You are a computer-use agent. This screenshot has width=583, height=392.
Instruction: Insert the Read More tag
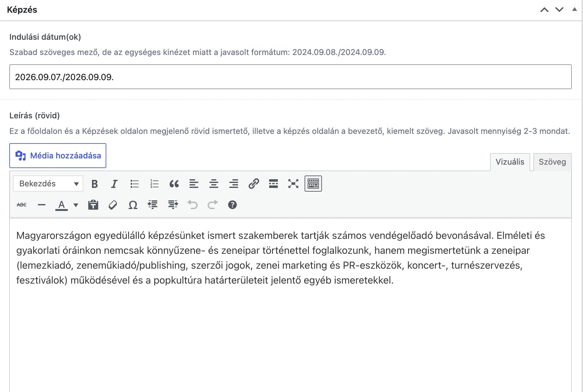point(273,184)
